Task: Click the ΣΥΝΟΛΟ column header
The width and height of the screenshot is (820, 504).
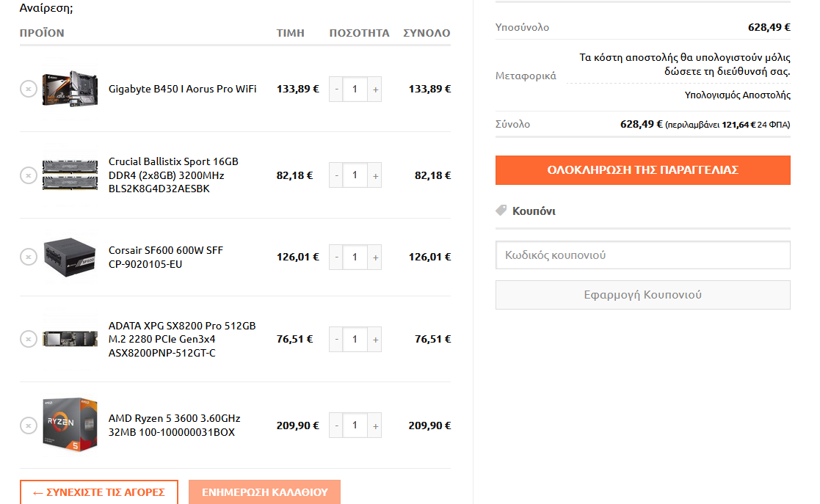Action: 427,33
